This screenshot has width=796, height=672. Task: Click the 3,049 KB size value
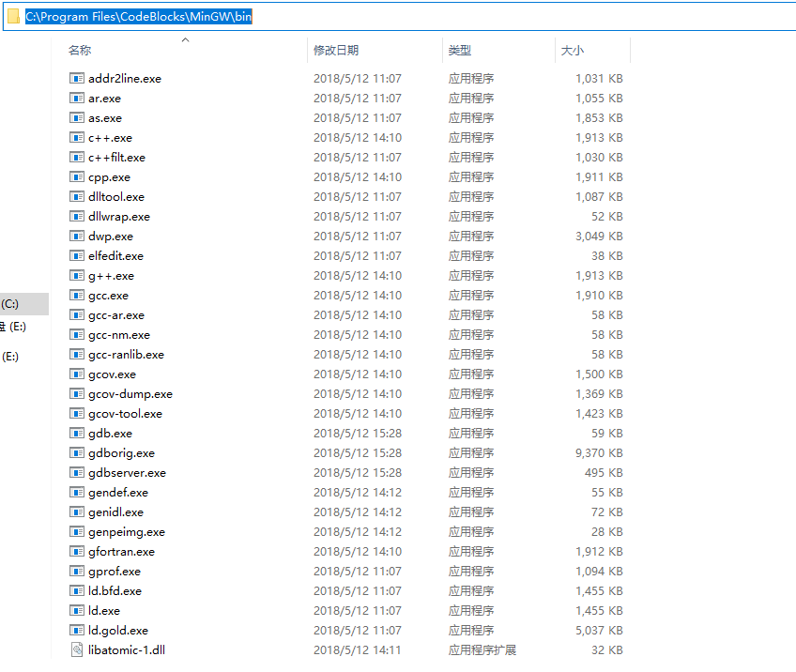click(599, 236)
